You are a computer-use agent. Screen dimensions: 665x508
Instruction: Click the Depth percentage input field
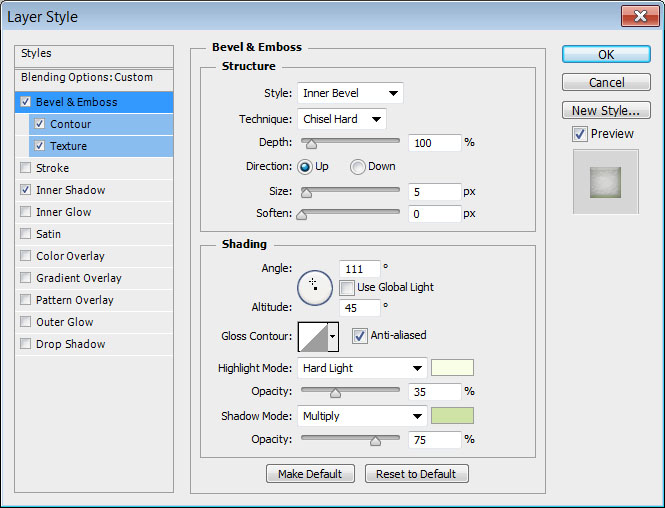(x=434, y=143)
